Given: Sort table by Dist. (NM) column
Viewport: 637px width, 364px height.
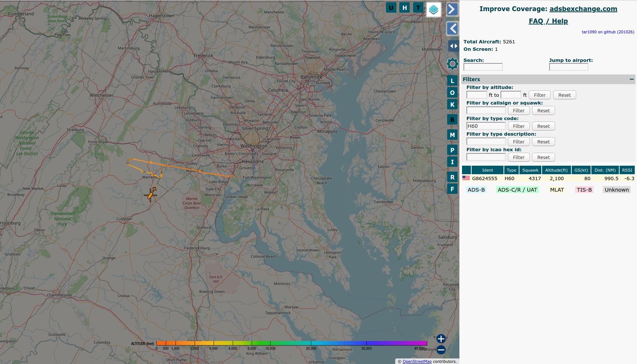Looking at the screenshot, I should click(605, 170).
